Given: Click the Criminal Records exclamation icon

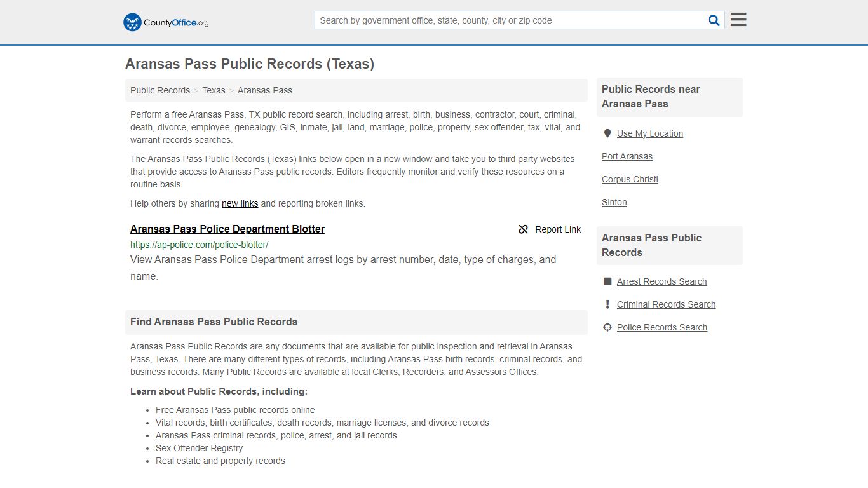Looking at the screenshot, I should coord(607,304).
